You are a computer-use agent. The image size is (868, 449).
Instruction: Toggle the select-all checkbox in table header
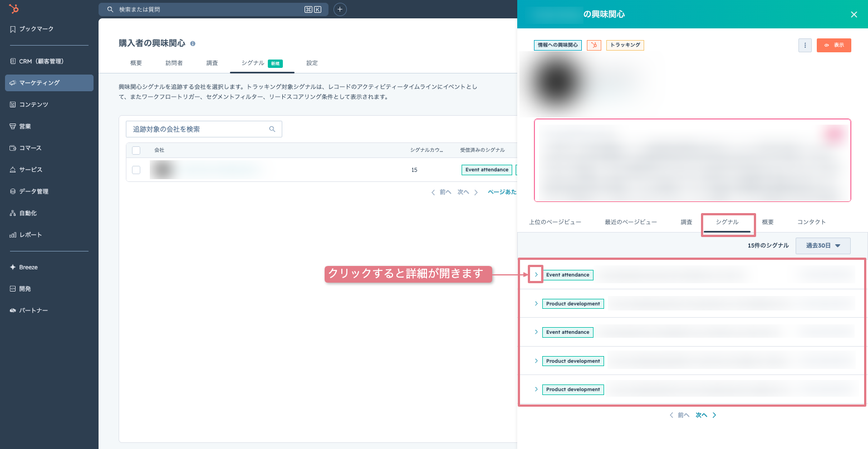(x=136, y=150)
